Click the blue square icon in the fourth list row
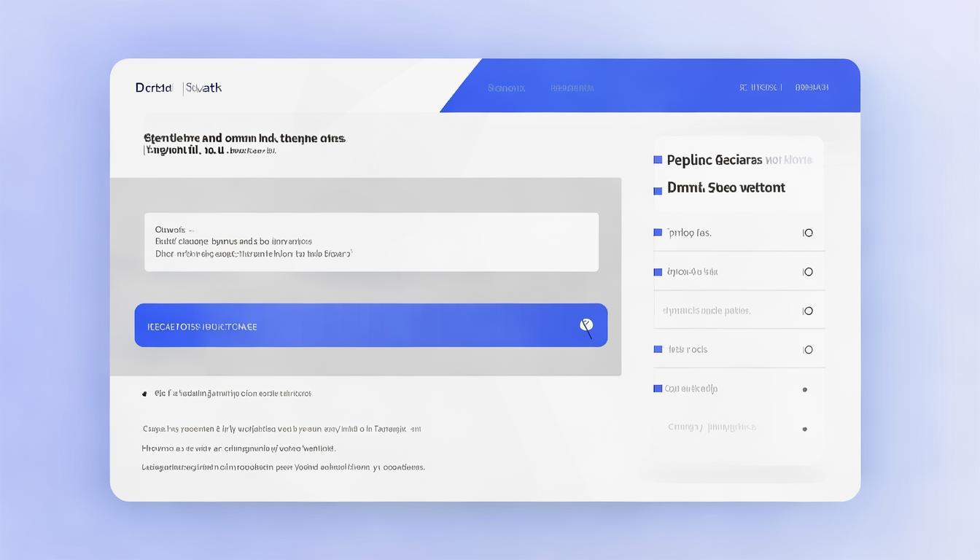This screenshot has height=560, width=980. click(x=658, y=349)
